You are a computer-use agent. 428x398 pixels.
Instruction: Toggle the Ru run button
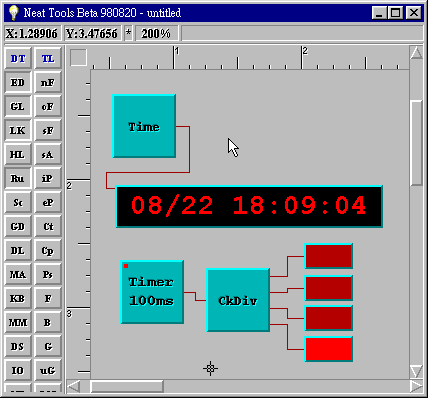pos(18,178)
